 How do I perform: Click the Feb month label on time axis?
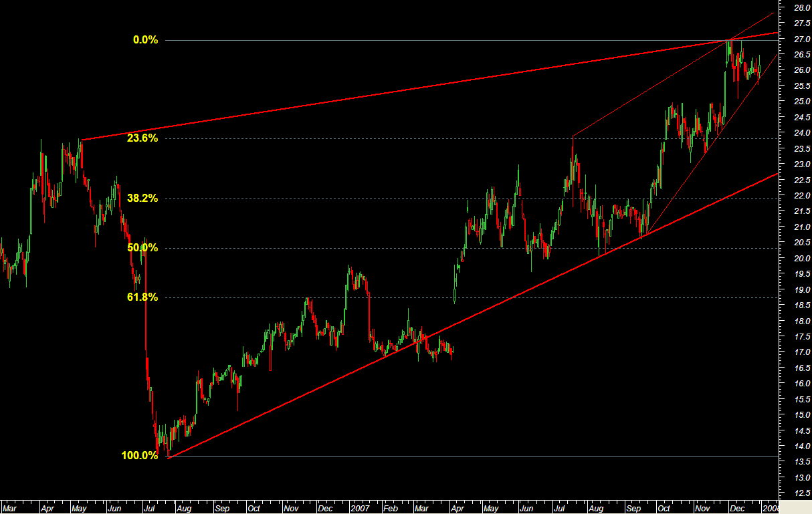pyautogui.click(x=390, y=509)
